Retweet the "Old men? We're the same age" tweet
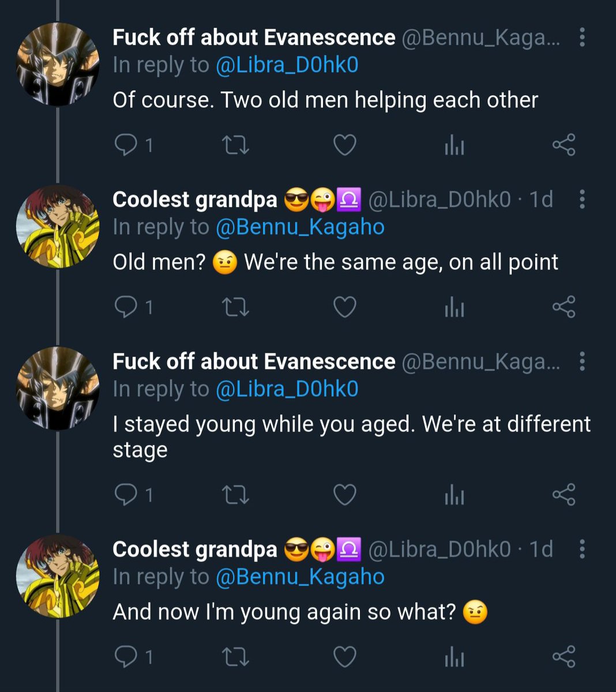Screen dimensions: 616x692 [x=236, y=306]
